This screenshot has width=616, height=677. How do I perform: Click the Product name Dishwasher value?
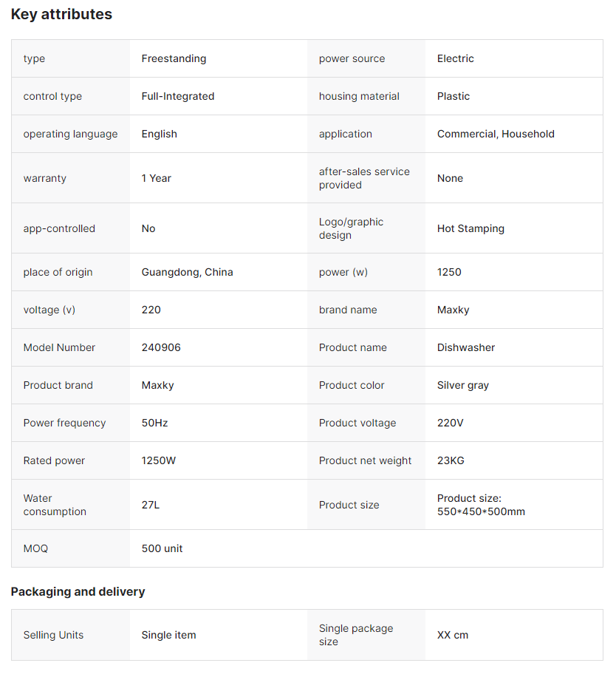[x=465, y=347]
